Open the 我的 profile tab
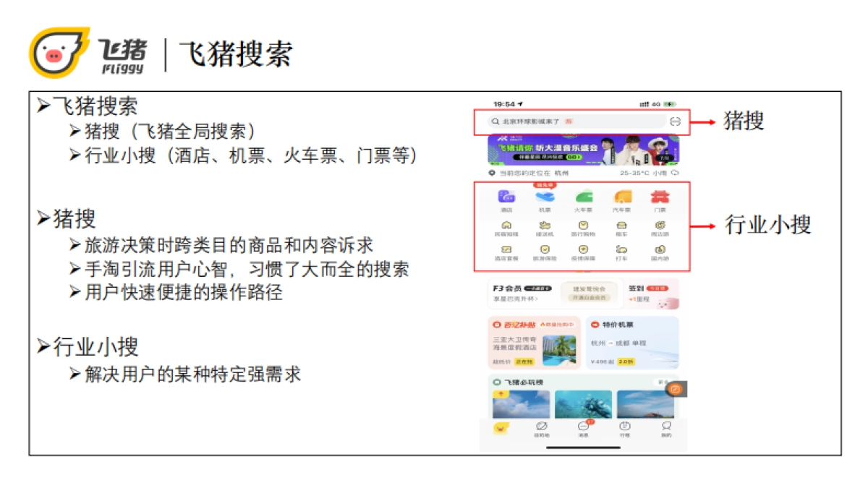 [x=665, y=429]
